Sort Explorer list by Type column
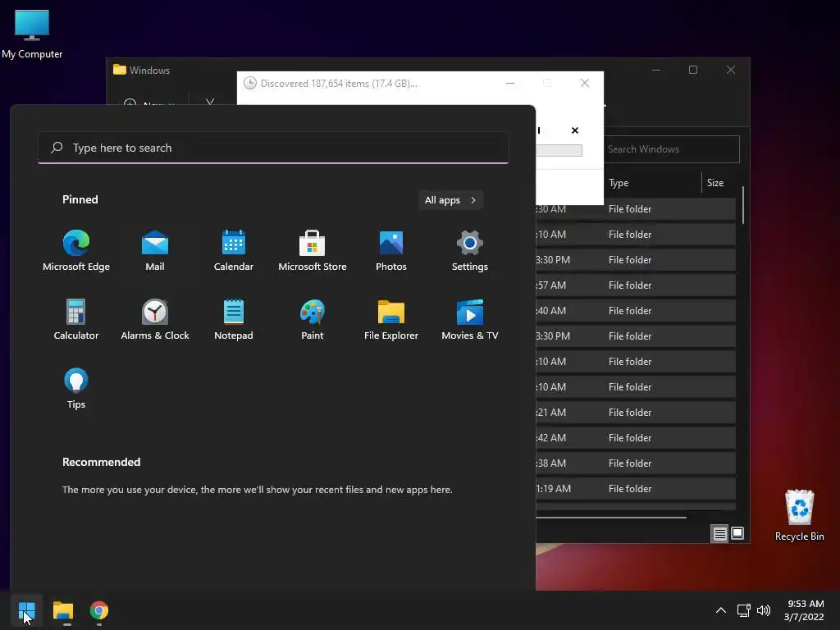This screenshot has height=630, width=840. 619,183
